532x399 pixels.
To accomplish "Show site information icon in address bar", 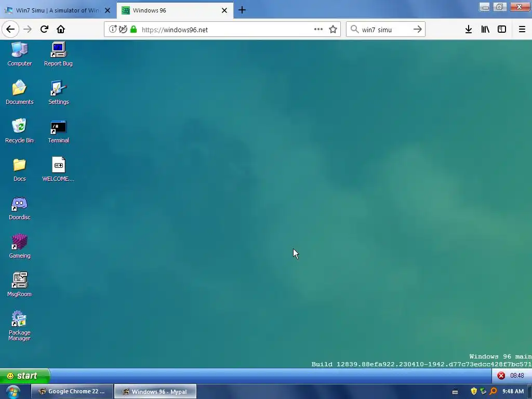I will [113, 29].
